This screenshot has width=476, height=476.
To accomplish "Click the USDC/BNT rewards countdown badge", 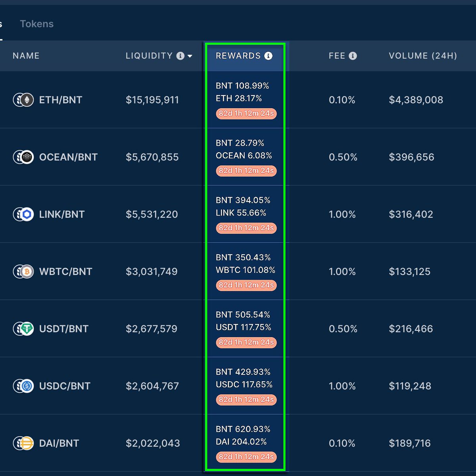I will 246,399.
